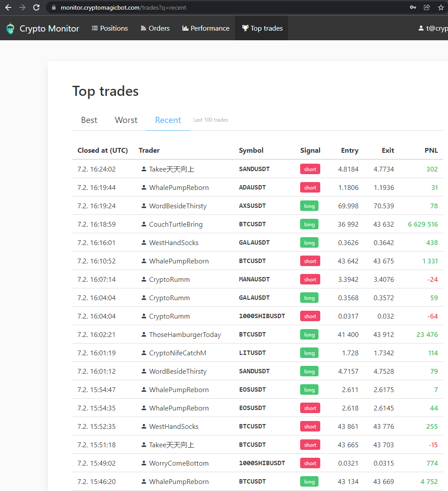This screenshot has height=491, width=448.
Task: Click the browser forward arrow
Action: (22, 7)
